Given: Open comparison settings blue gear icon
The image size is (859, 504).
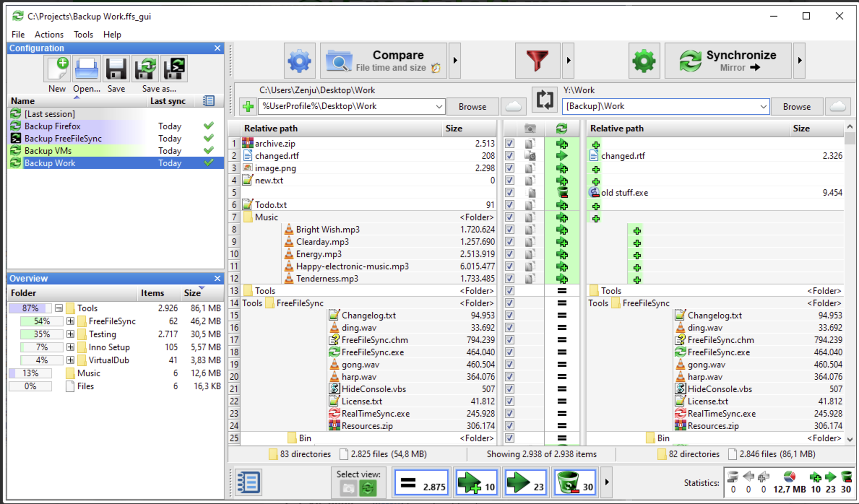Looking at the screenshot, I should click(x=299, y=61).
